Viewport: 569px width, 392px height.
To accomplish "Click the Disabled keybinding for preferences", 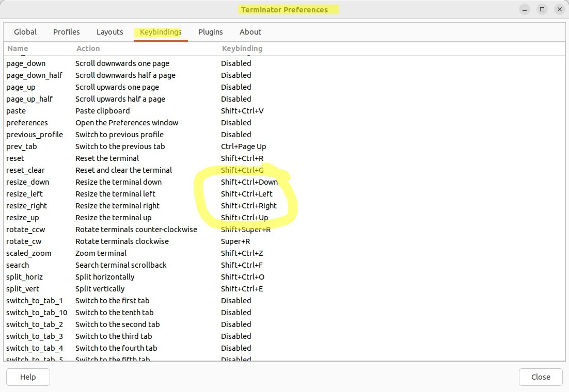I will (236, 122).
